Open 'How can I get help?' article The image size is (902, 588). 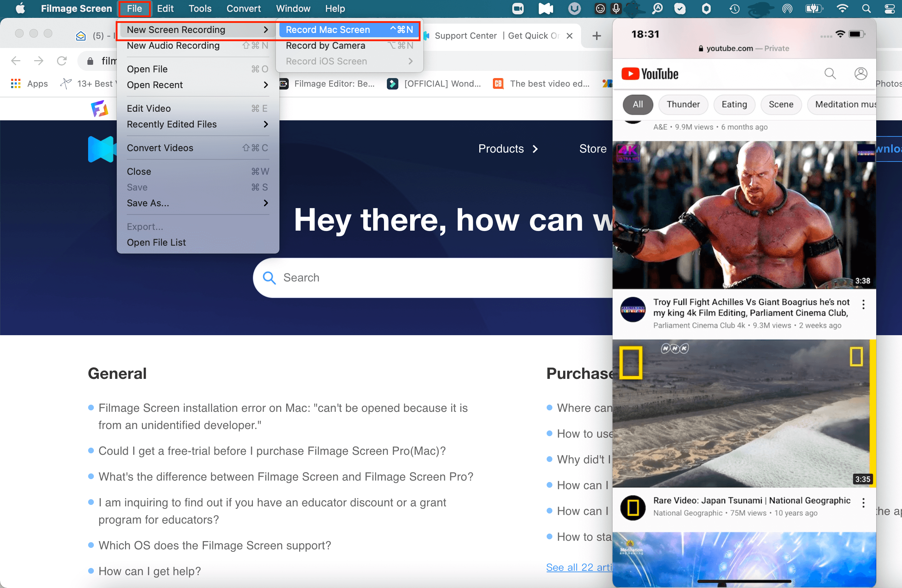pyautogui.click(x=149, y=571)
